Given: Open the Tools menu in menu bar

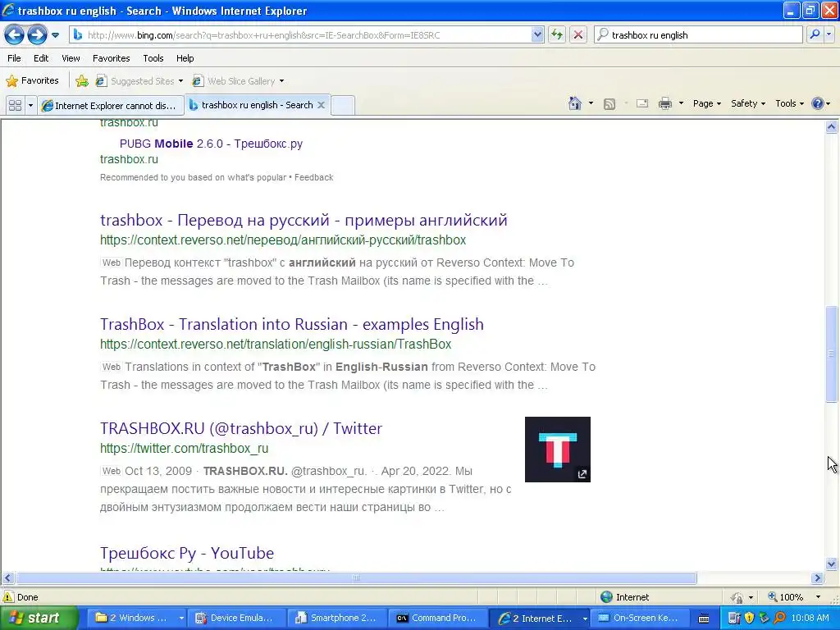Looking at the screenshot, I should (x=153, y=58).
